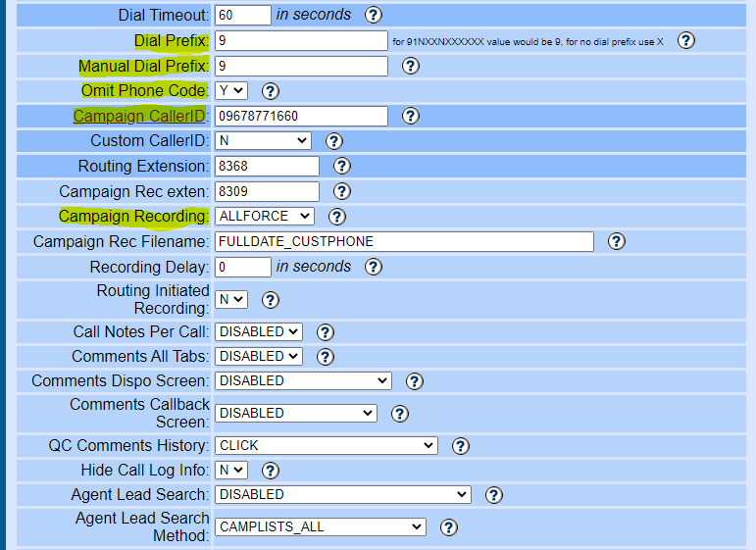Screen dimensions: 756x550
Task: Open help icon for Comments All Tabs
Action: tap(325, 357)
